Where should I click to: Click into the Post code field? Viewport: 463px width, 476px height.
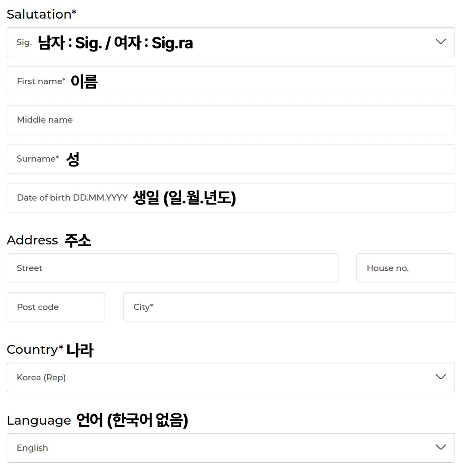[56, 307]
